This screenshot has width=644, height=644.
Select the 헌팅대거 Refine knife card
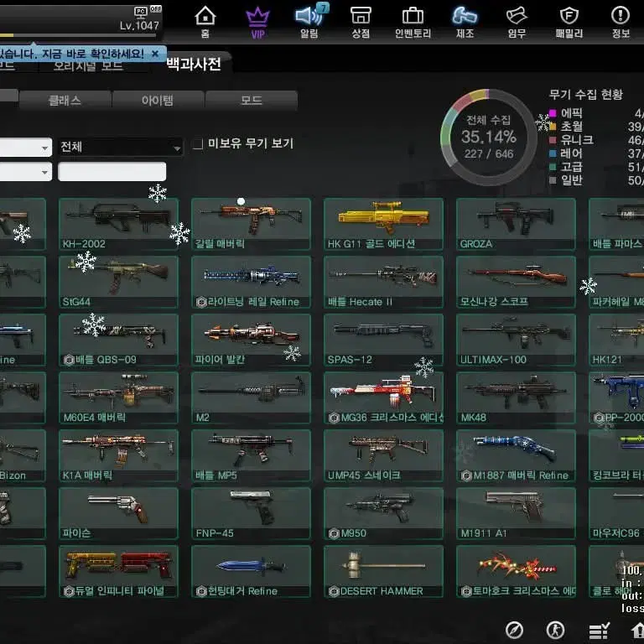coord(251,571)
